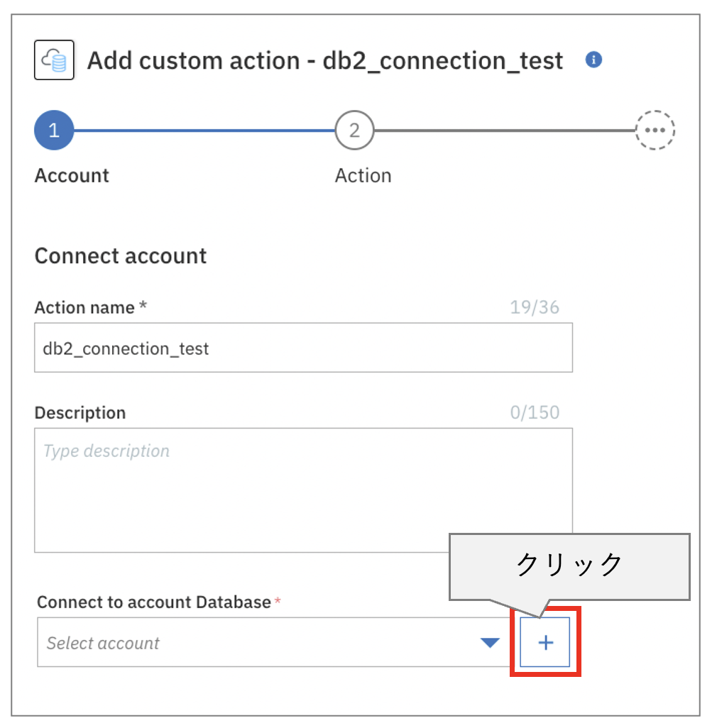The image size is (717, 728).
Task: Click the 19/36 character counter
Action: [x=535, y=308]
